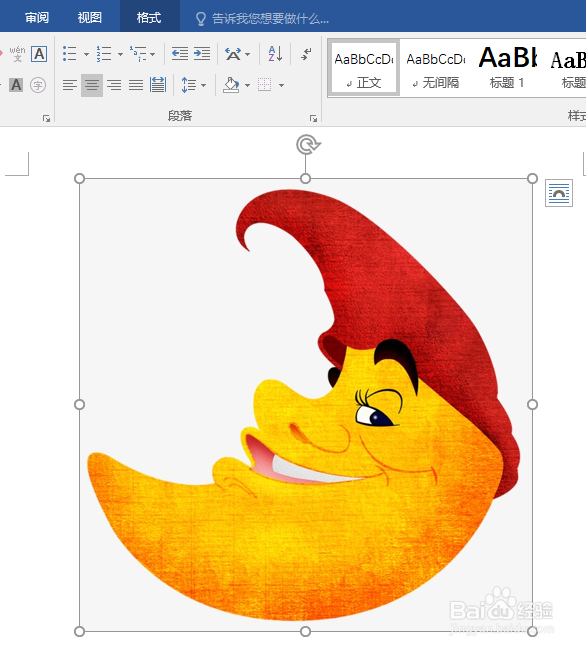The width and height of the screenshot is (586, 649).
Task: Select the moon cartoon picture
Action: (x=305, y=405)
